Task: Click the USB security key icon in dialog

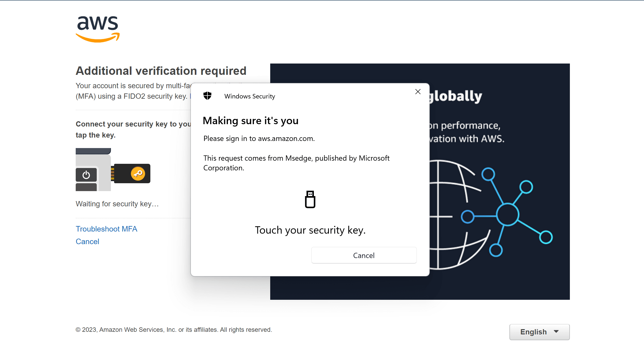Action: 310,199
